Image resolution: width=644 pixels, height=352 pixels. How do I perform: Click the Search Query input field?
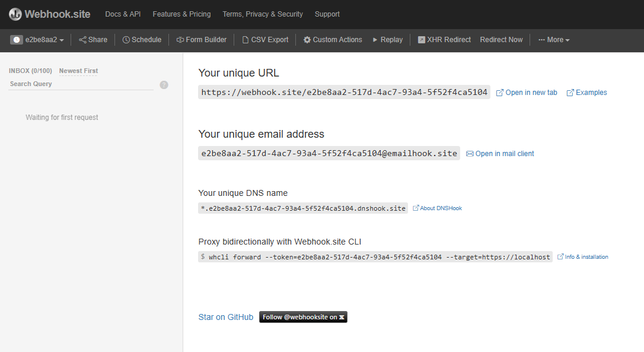pyautogui.click(x=81, y=84)
